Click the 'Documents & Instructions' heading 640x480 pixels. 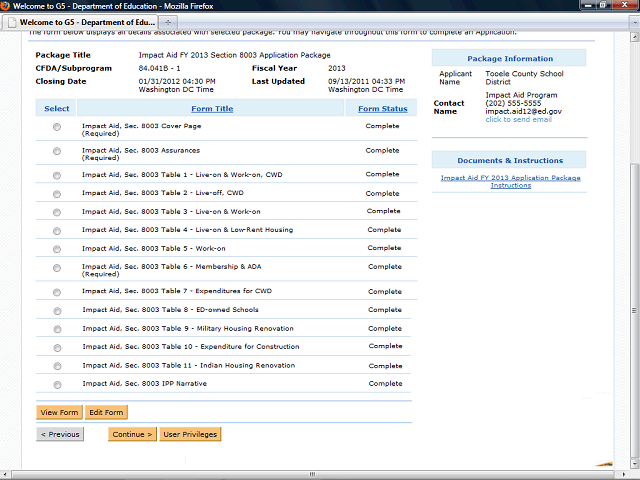pyautogui.click(x=510, y=160)
